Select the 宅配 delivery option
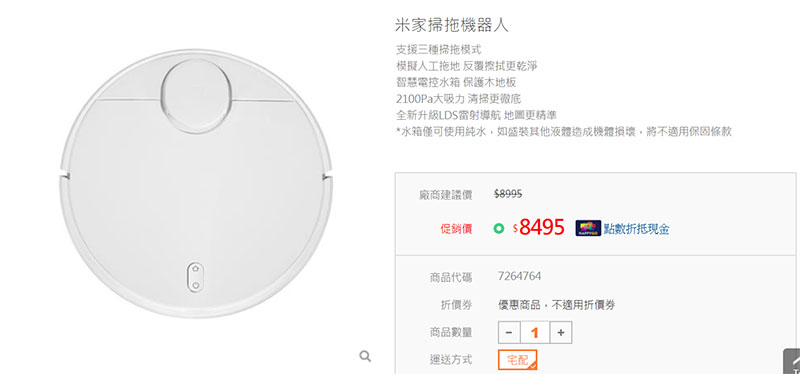This screenshot has width=800, height=374. [517, 360]
